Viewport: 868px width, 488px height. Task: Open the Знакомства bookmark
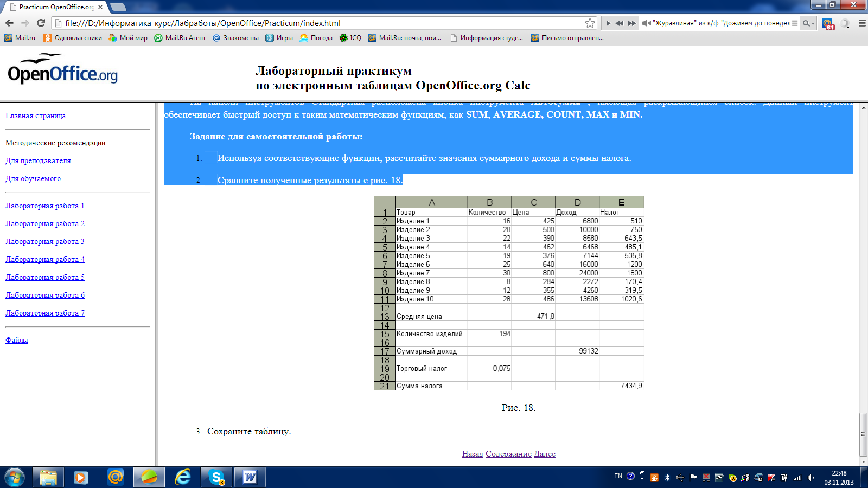(x=235, y=38)
